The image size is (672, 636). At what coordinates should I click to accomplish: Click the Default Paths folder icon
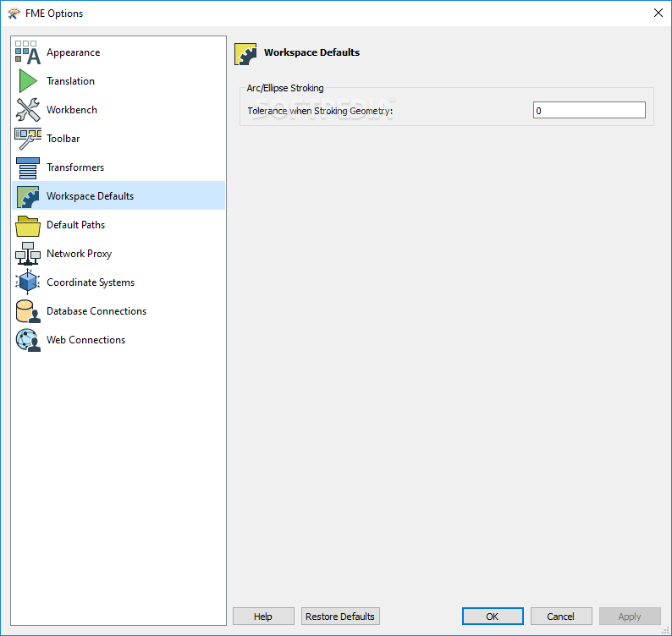pyautogui.click(x=28, y=225)
